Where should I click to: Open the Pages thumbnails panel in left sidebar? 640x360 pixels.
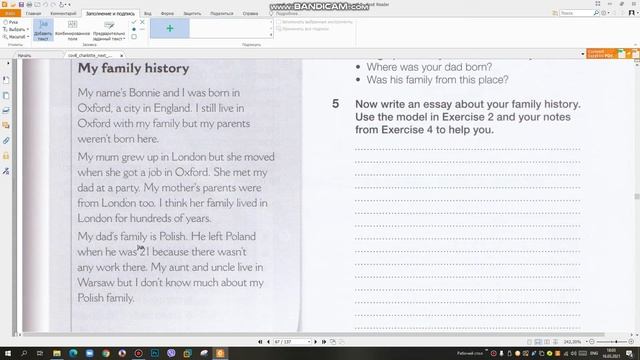(x=6, y=96)
